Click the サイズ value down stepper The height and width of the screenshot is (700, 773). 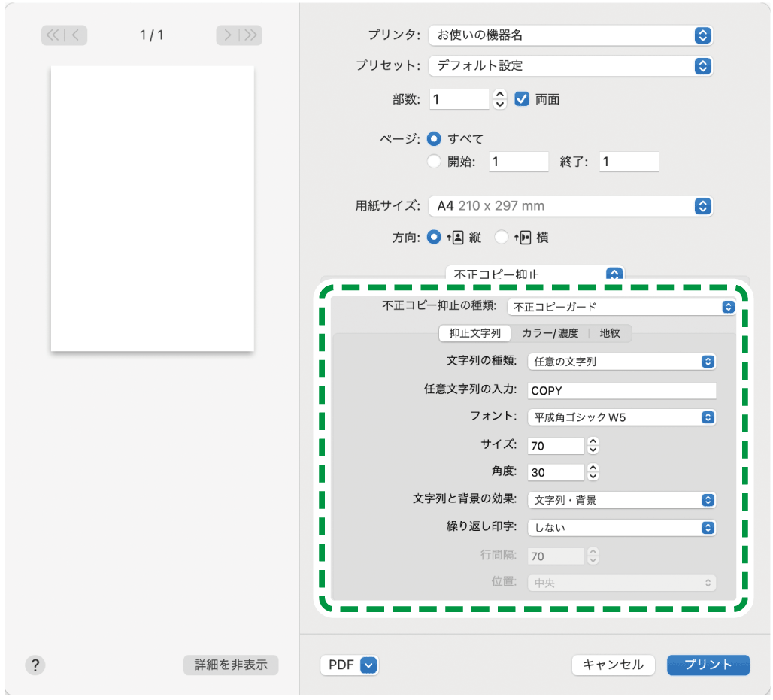(593, 450)
